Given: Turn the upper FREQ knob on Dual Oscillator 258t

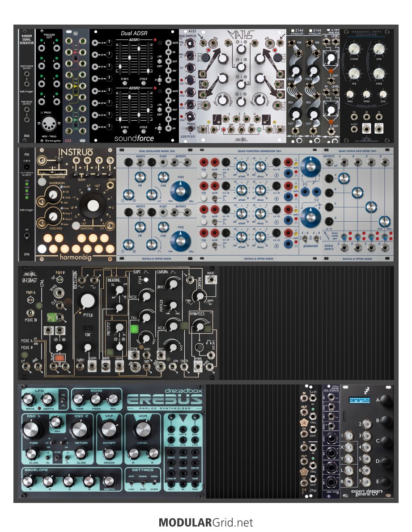Looking at the screenshot, I should click(x=180, y=190).
